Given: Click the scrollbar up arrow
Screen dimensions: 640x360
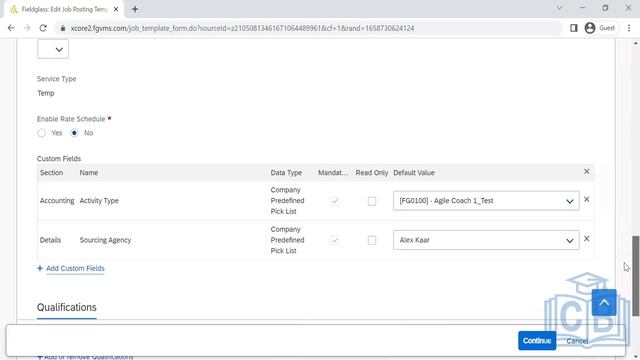Looking at the screenshot, I should tap(636, 42).
